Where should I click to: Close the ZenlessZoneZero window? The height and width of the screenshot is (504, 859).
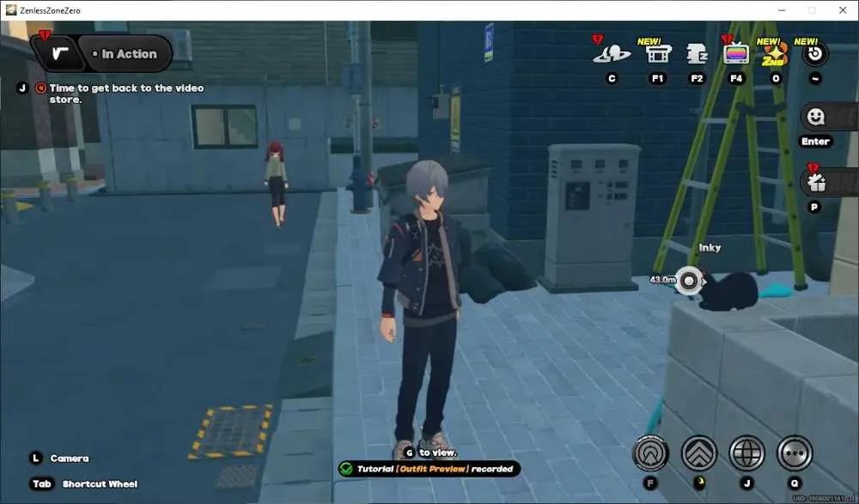[843, 10]
